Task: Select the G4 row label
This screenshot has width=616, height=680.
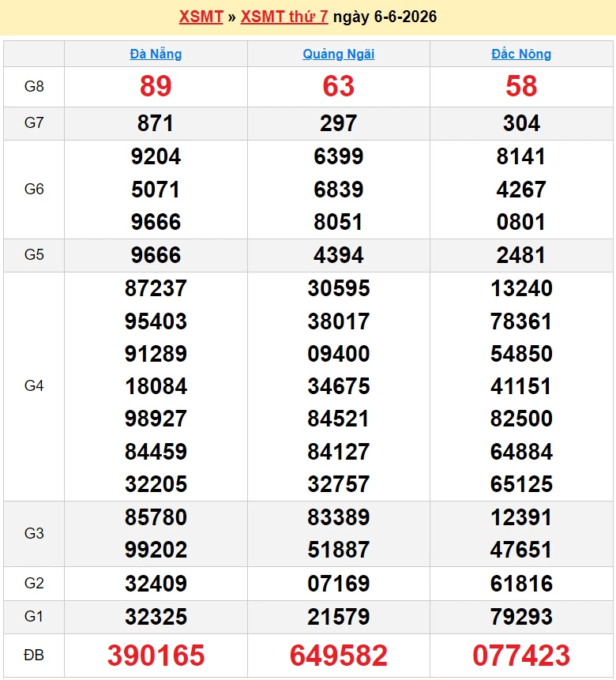Action: coord(34,385)
